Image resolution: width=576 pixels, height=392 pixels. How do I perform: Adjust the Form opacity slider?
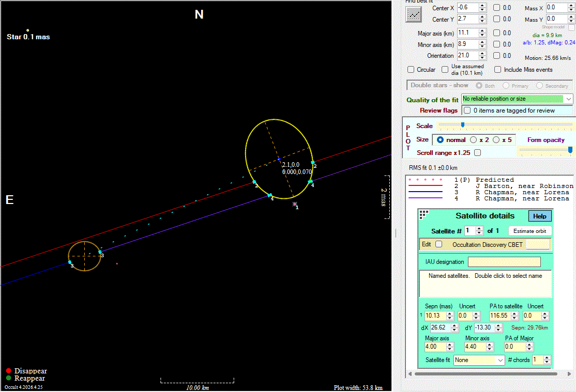tap(570, 150)
